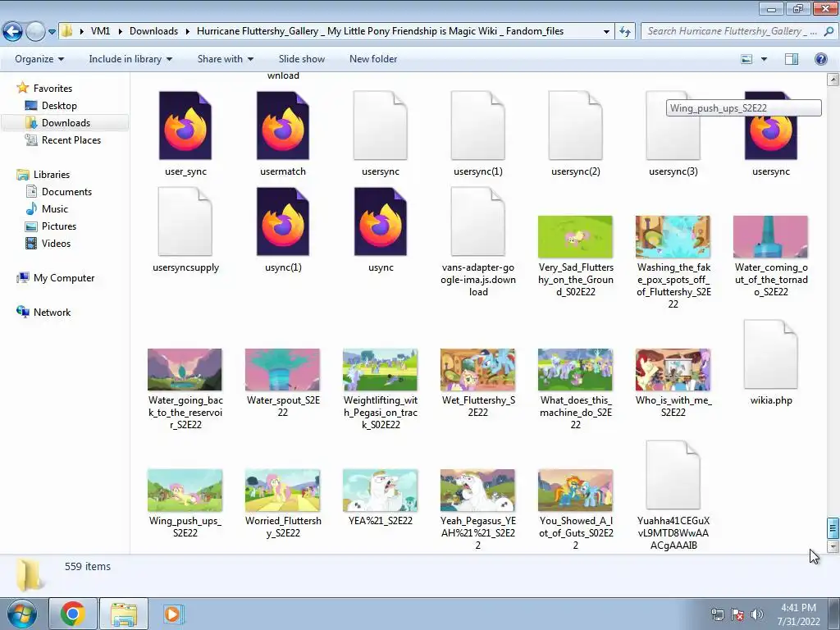Click VM1 in the address breadcrumb
This screenshot has height=630, width=840.
tap(100, 31)
